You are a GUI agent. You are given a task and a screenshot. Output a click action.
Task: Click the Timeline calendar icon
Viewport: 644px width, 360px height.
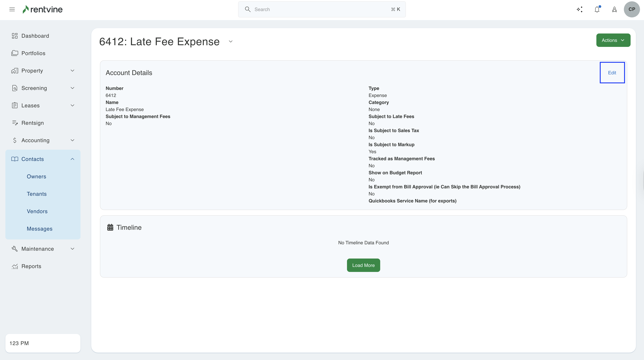click(110, 227)
